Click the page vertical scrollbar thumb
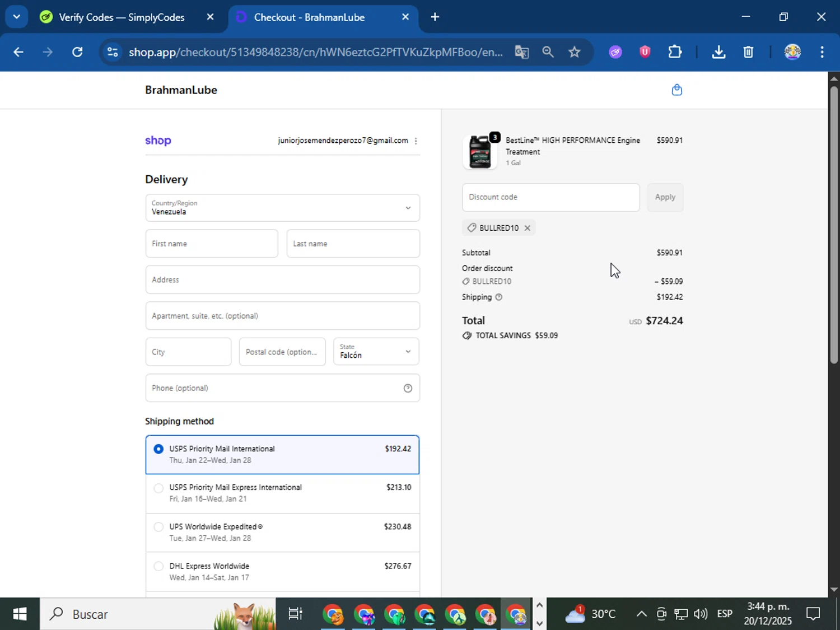Image resolution: width=840 pixels, height=630 pixels. click(x=834, y=224)
